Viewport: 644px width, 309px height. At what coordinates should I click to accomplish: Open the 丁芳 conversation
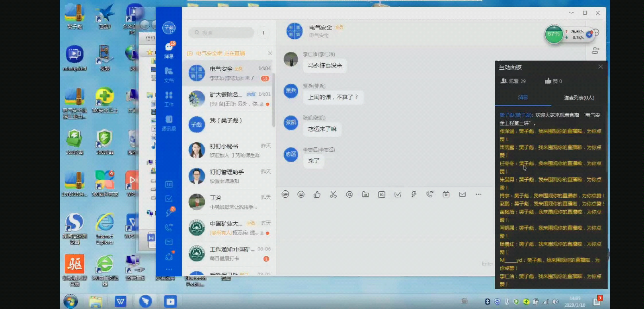[227, 202]
